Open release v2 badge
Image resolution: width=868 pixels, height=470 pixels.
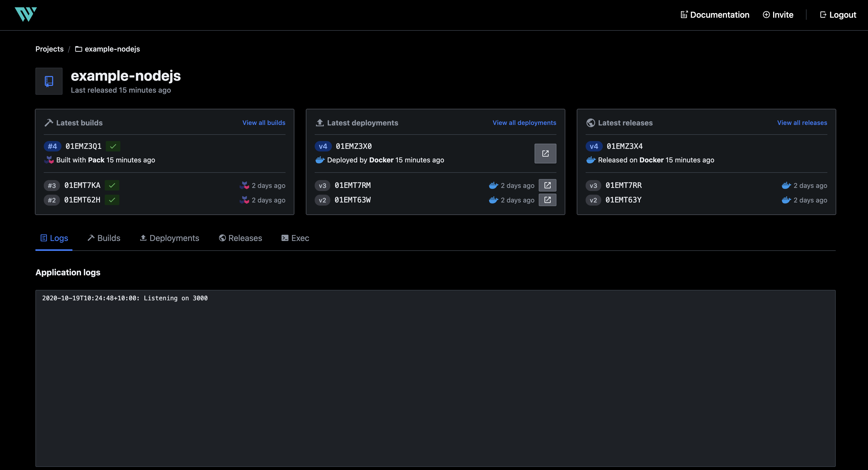pyautogui.click(x=593, y=200)
